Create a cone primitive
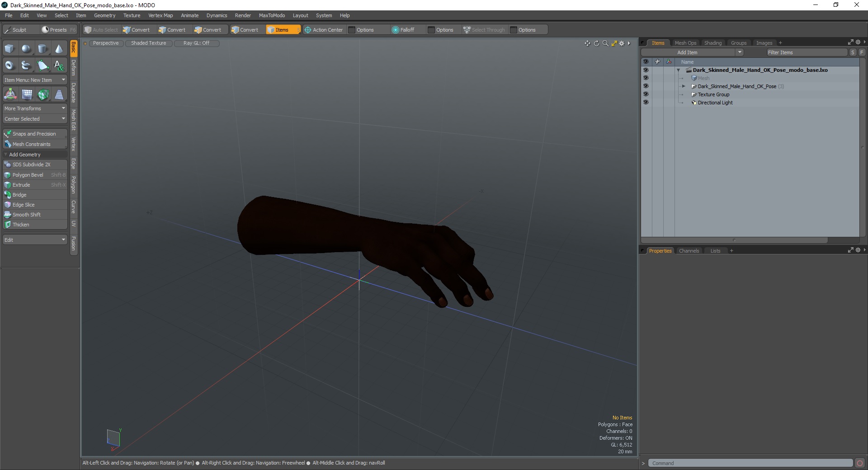868x470 pixels. pos(59,49)
